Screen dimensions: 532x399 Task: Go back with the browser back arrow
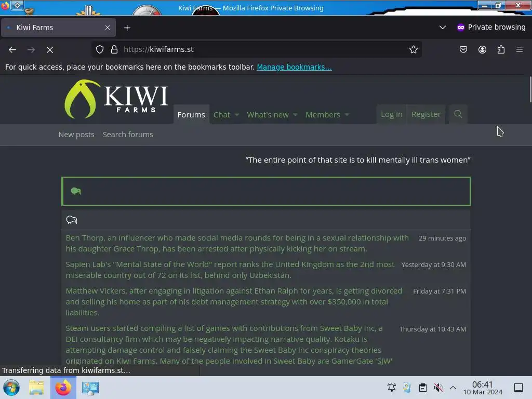[x=12, y=49]
